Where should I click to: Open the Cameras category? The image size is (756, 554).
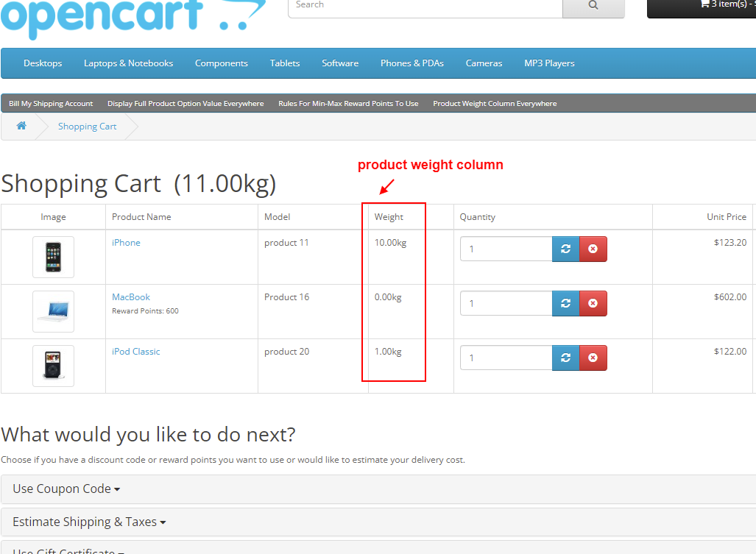tap(484, 63)
